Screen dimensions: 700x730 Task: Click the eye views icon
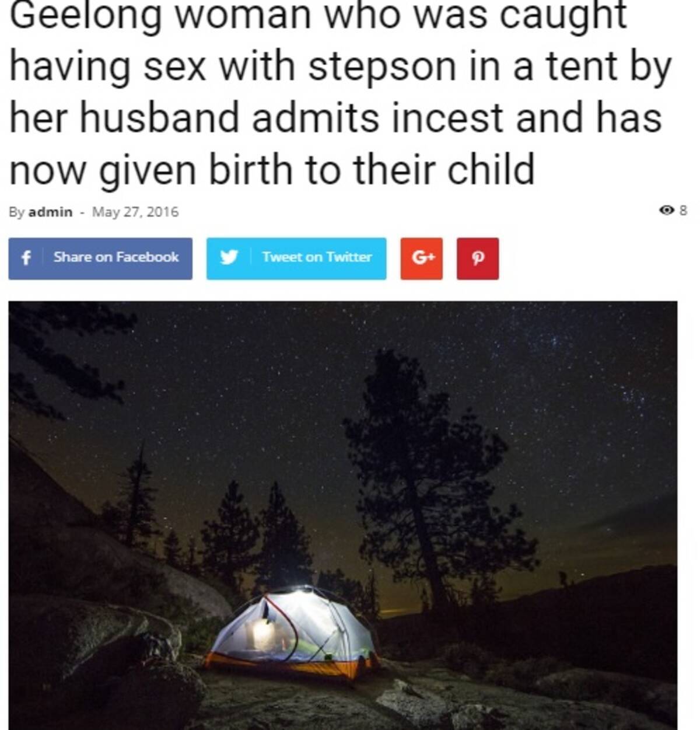(667, 210)
